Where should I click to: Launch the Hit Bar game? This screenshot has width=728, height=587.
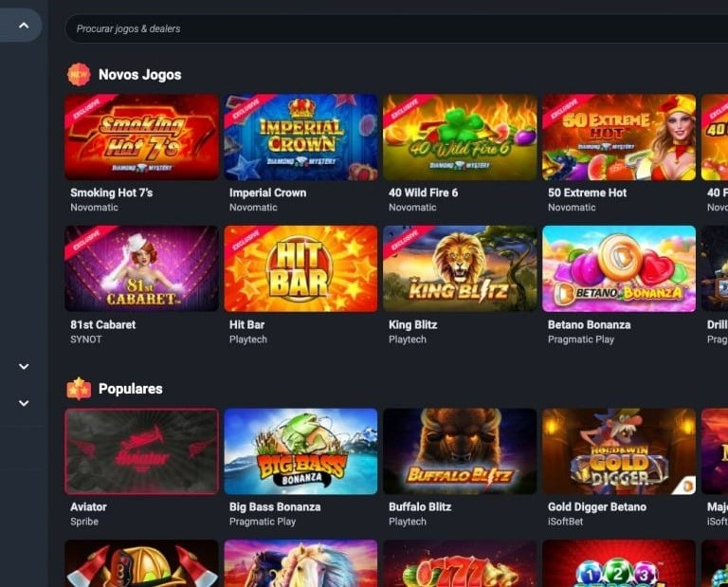300,268
